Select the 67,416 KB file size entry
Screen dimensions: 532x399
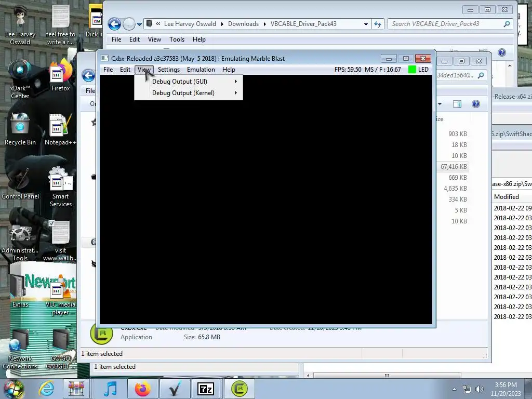coord(454,167)
